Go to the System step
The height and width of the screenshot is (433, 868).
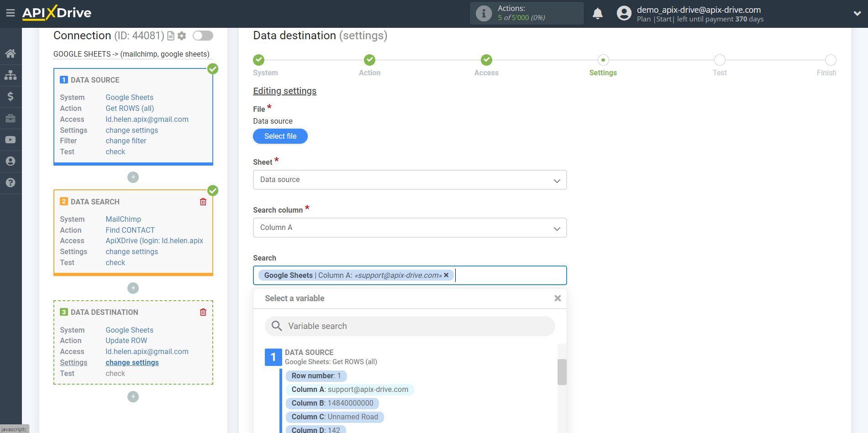(259, 60)
